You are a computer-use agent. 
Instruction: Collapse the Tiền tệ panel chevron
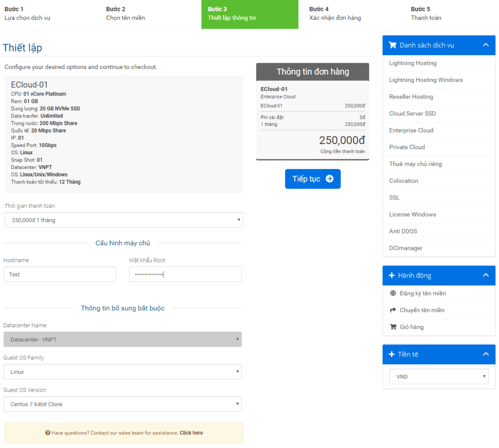tap(486, 354)
